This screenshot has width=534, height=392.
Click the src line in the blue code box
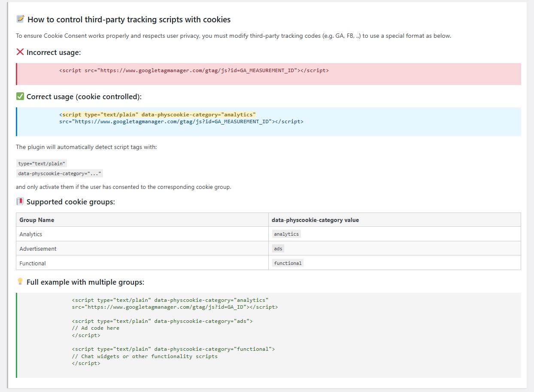(x=181, y=122)
